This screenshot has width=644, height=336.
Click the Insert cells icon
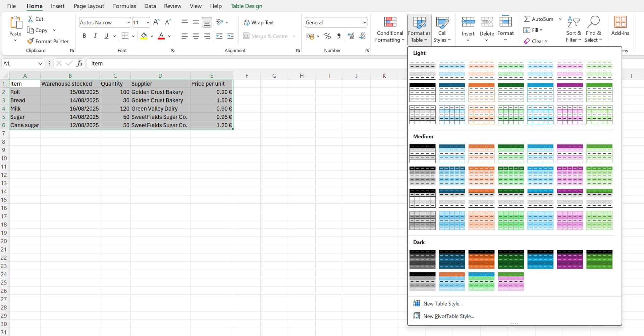point(468,22)
